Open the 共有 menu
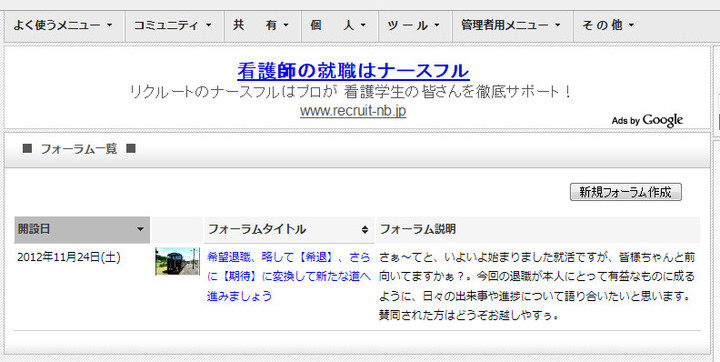Viewport: 720px width, 362px height. (x=262, y=25)
